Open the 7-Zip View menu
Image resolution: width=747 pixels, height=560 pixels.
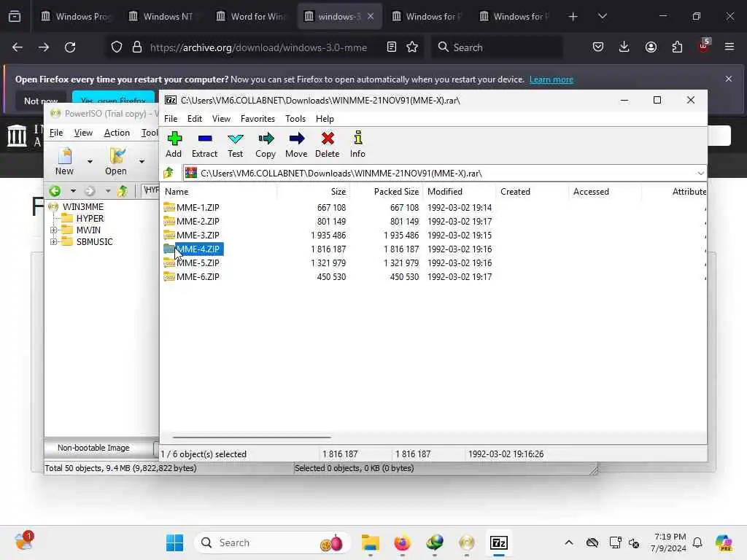click(x=221, y=119)
